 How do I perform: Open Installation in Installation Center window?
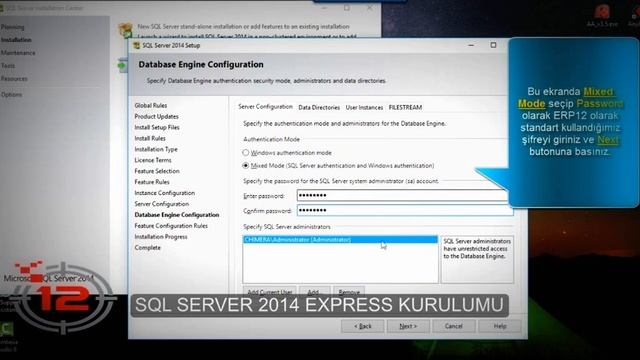(x=16, y=40)
